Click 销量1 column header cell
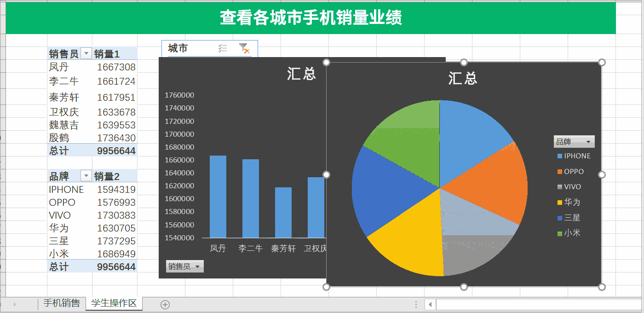This screenshot has height=313, width=644. pos(115,54)
